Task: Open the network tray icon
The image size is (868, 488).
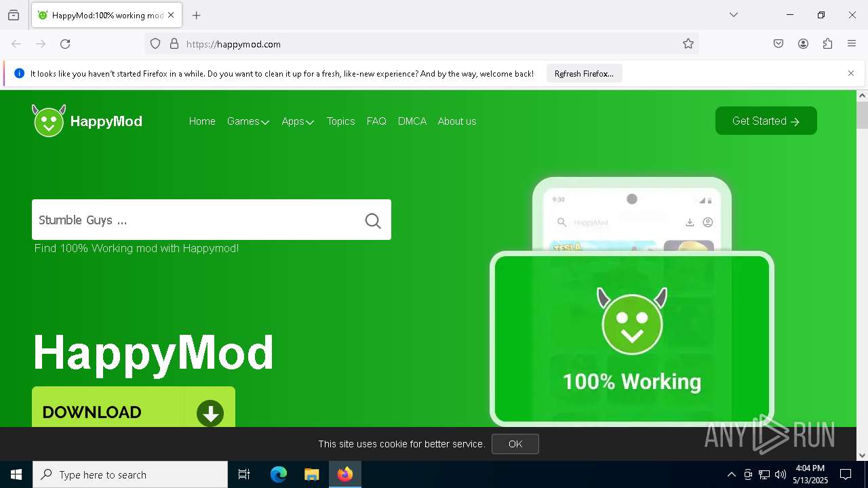Action: click(764, 474)
